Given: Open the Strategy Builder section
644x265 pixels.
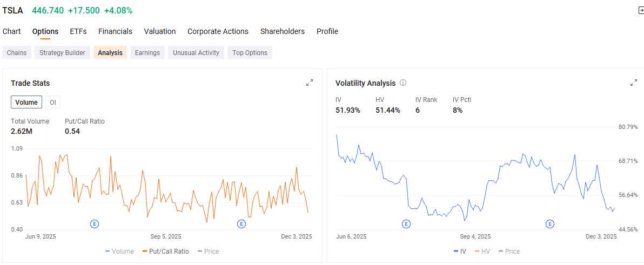Looking at the screenshot, I should point(63,52).
